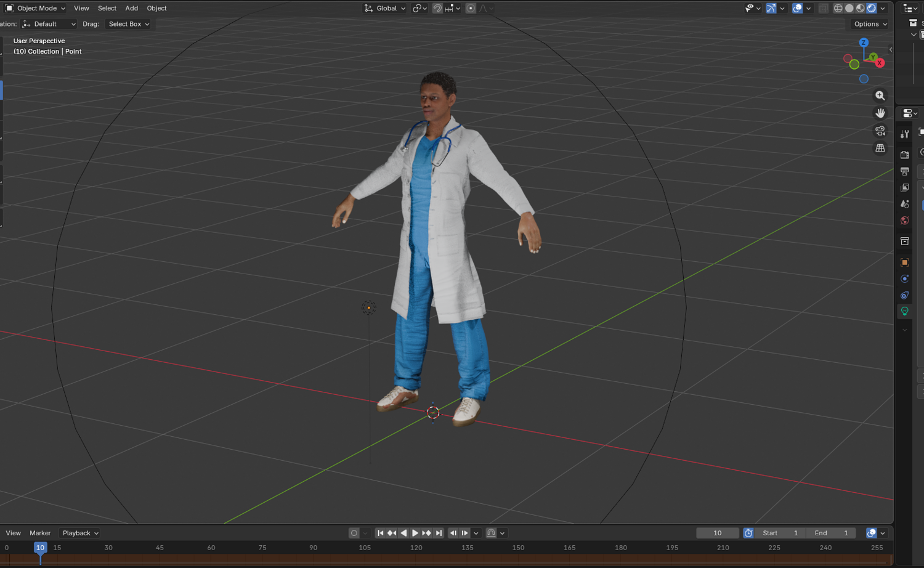Open the light Data properties tab (green bulb)
The height and width of the screenshot is (568, 924).
[x=904, y=311]
